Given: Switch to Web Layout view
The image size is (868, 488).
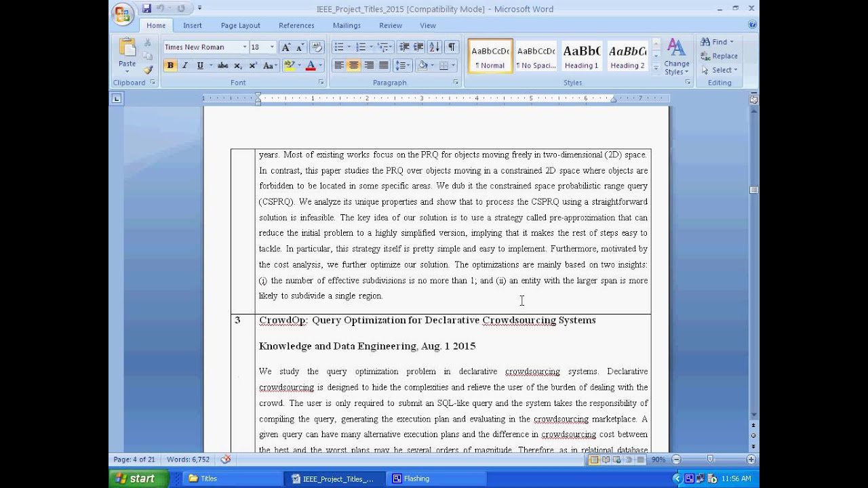Looking at the screenshot, I should click(x=616, y=460).
